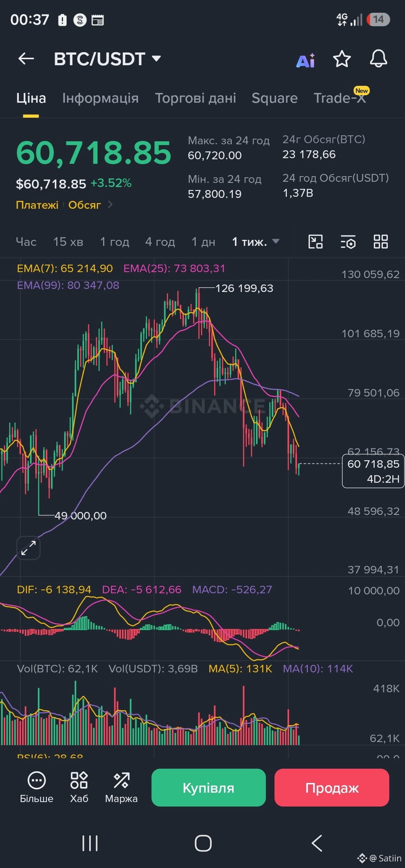The image size is (405, 868).
Task: Tap the MA(10): 114K volume label
Action: (x=318, y=669)
